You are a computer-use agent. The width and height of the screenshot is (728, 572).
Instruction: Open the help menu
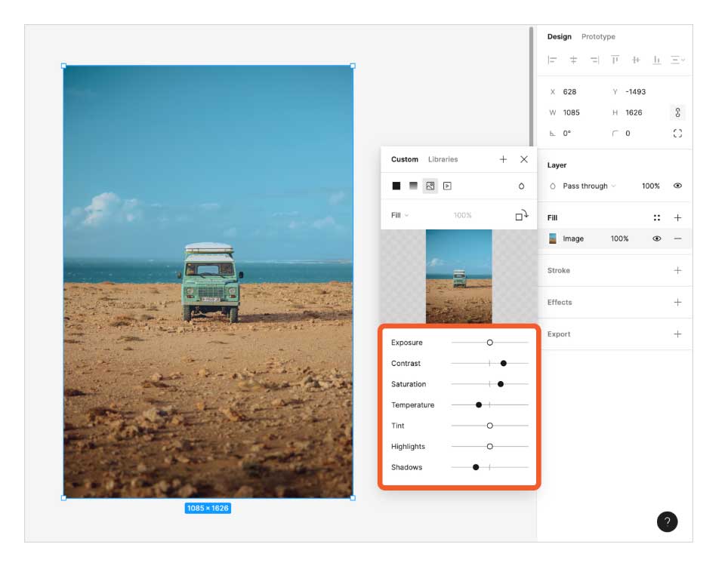[x=667, y=521]
